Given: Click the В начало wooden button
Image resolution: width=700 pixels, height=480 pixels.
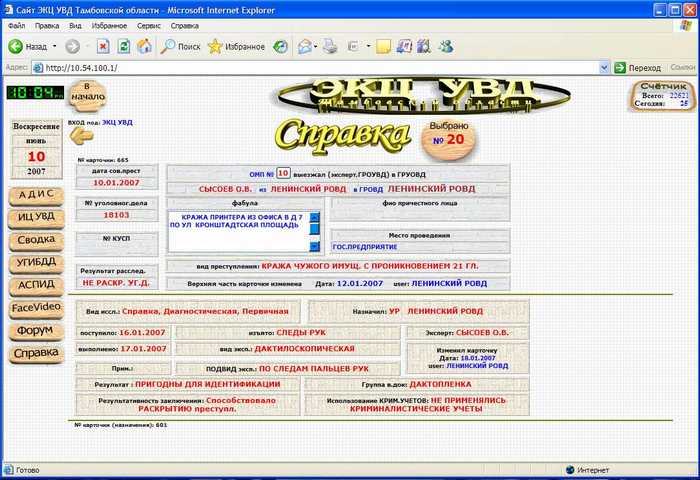Looking at the screenshot, I should coord(88,96).
